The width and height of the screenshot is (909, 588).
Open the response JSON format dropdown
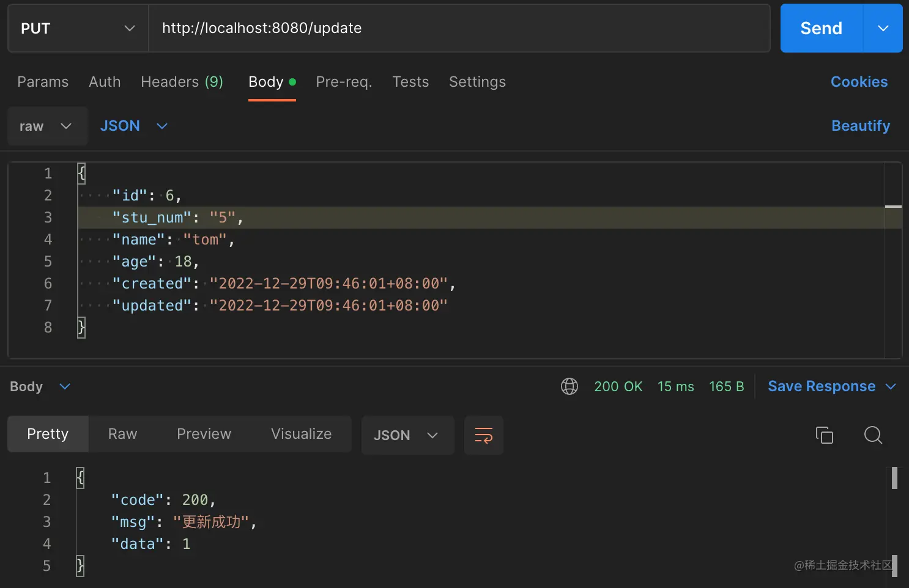point(407,435)
